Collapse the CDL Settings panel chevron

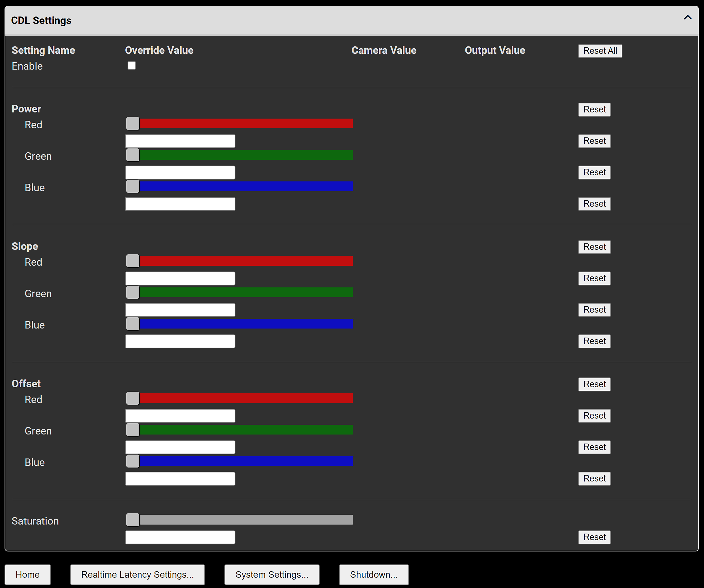coord(687,17)
